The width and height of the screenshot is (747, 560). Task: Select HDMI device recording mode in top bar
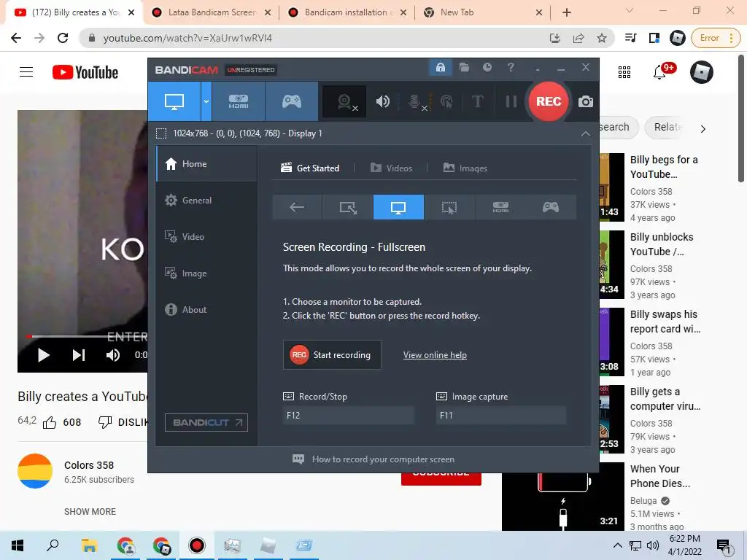[x=239, y=101]
